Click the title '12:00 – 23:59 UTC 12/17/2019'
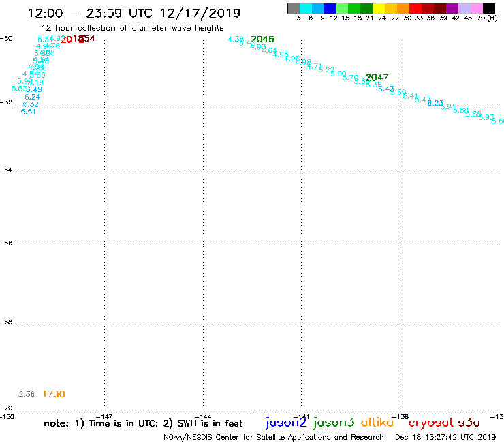The image size is (504, 443). pos(134,13)
